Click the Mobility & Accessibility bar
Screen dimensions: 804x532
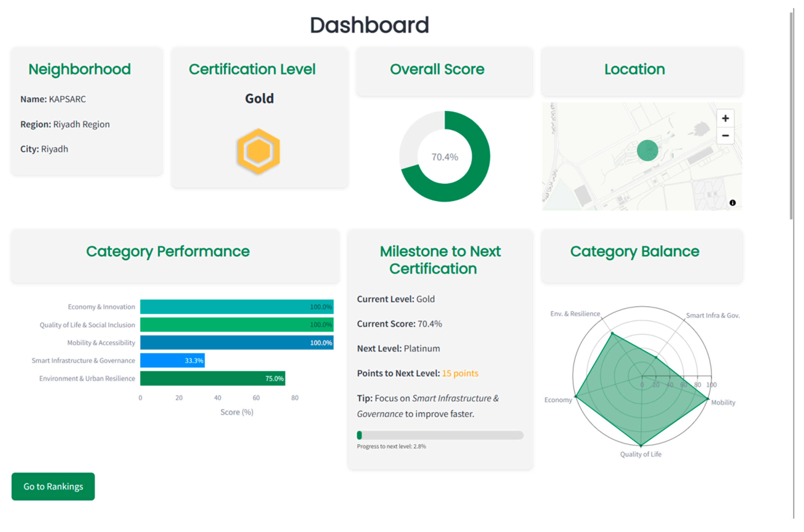pyautogui.click(x=236, y=343)
